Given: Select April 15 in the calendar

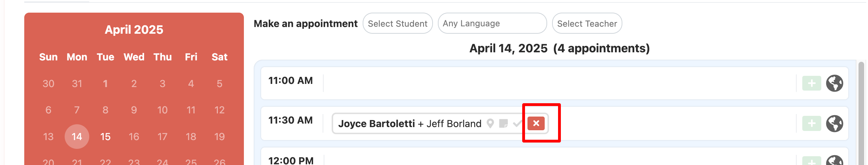Looking at the screenshot, I should [105, 137].
